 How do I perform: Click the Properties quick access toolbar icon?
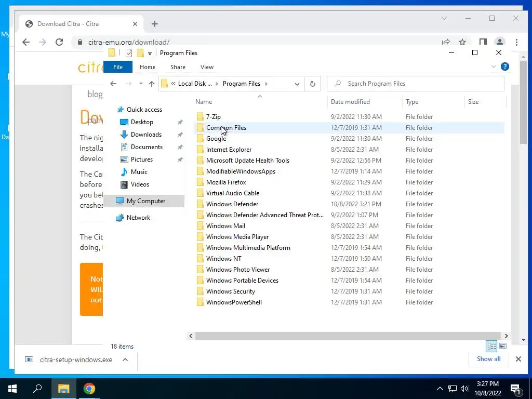coord(129,53)
